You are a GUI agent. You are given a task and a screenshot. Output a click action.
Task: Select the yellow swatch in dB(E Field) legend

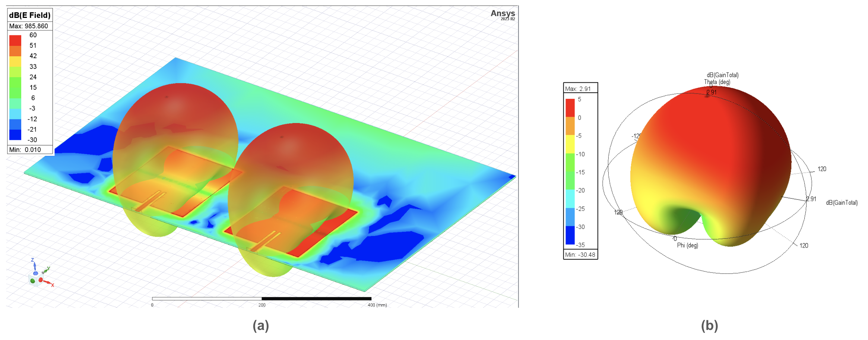(15, 62)
